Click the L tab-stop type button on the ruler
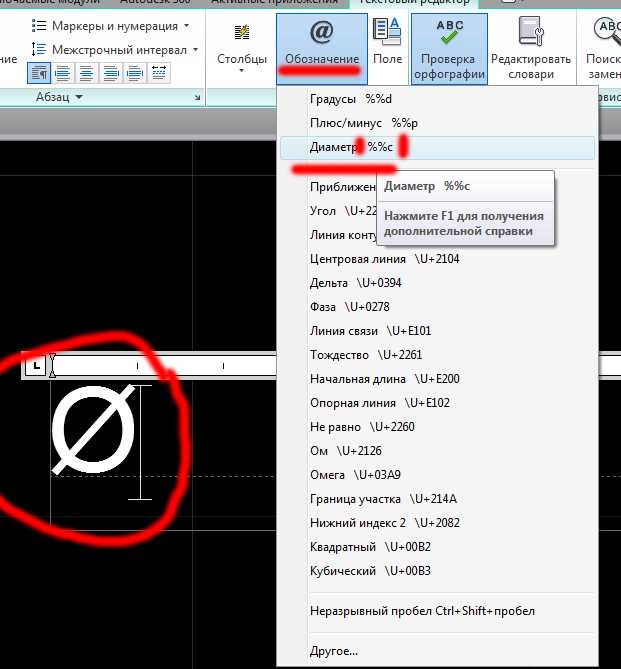 (35, 366)
